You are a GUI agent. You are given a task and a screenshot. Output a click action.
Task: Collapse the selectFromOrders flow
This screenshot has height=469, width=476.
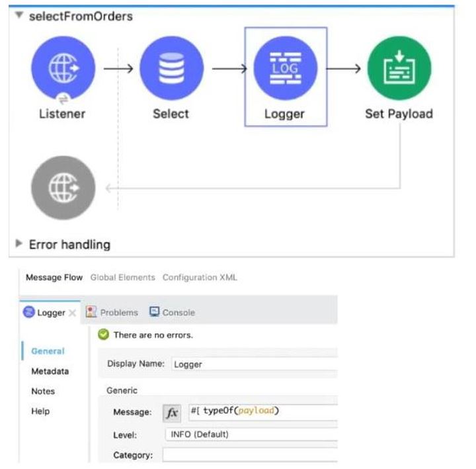[x=18, y=17]
